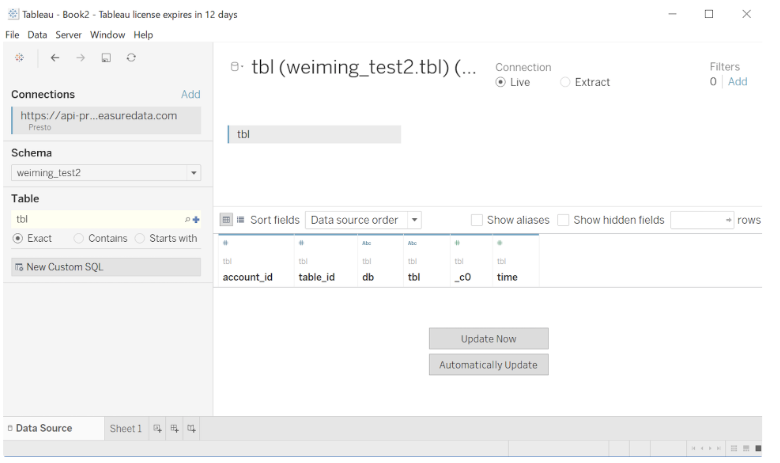Switch to grid preview view icon
Image resolution: width=780 pixels, height=463 pixels.
tap(226, 220)
